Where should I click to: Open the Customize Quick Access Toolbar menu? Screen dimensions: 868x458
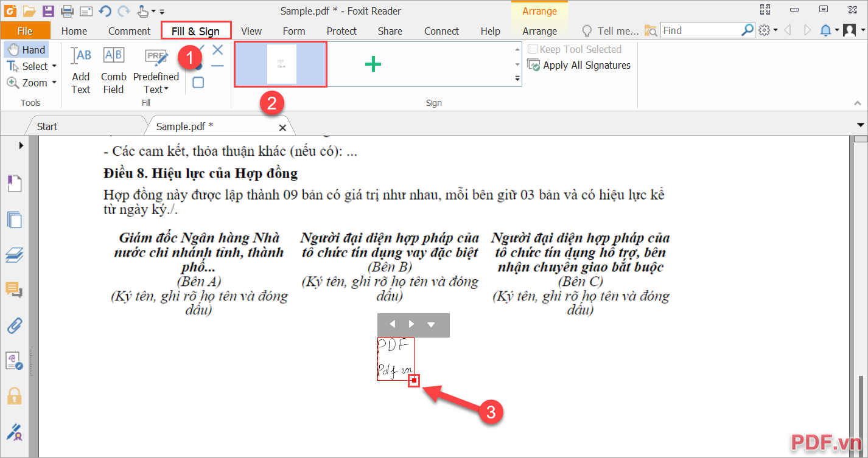pos(162,12)
